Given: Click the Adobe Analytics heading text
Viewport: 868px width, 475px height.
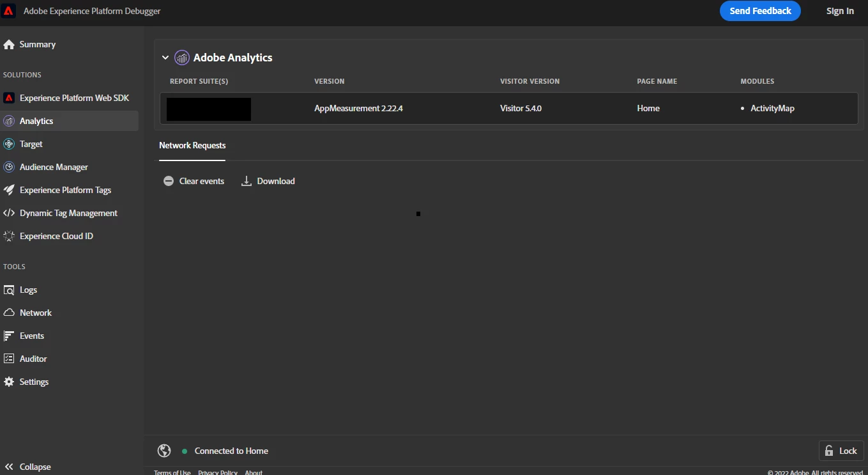Looking at the screenshot, I should tap(232, 58).
